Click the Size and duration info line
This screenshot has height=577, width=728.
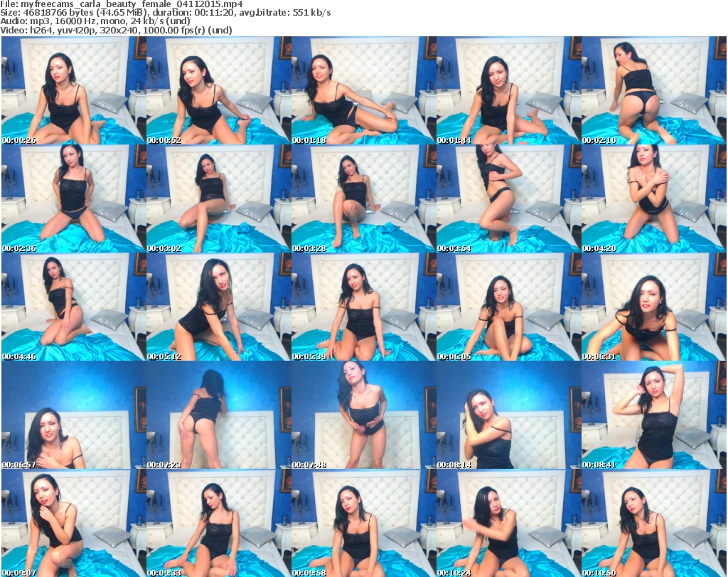click(165, 13)
